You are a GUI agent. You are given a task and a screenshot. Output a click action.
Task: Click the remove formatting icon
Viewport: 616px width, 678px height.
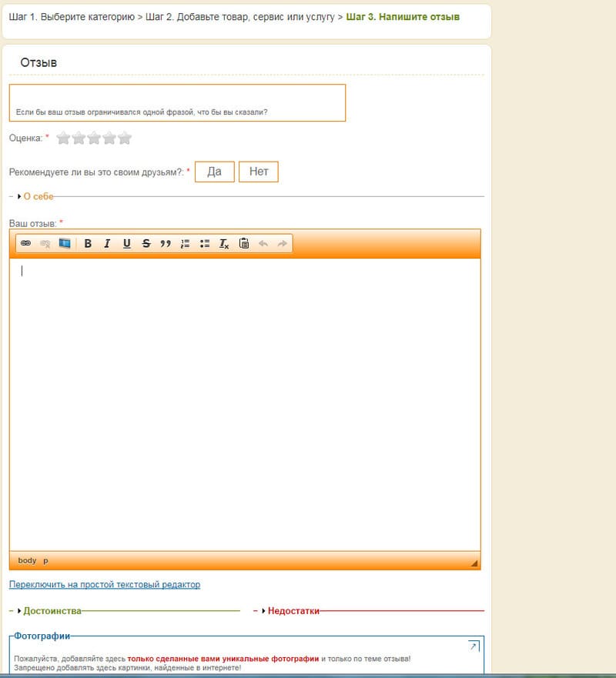(224, 244)
